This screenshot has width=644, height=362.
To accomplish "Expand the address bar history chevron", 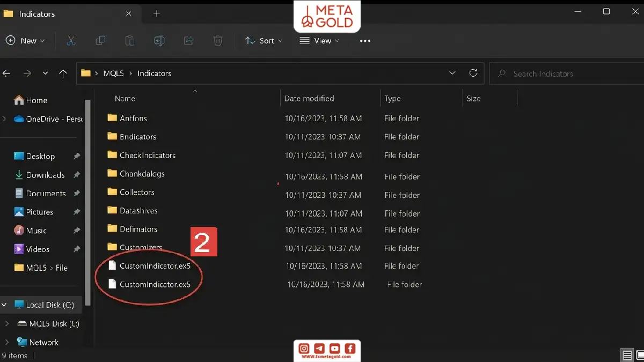I will click(x=452, y=73).
